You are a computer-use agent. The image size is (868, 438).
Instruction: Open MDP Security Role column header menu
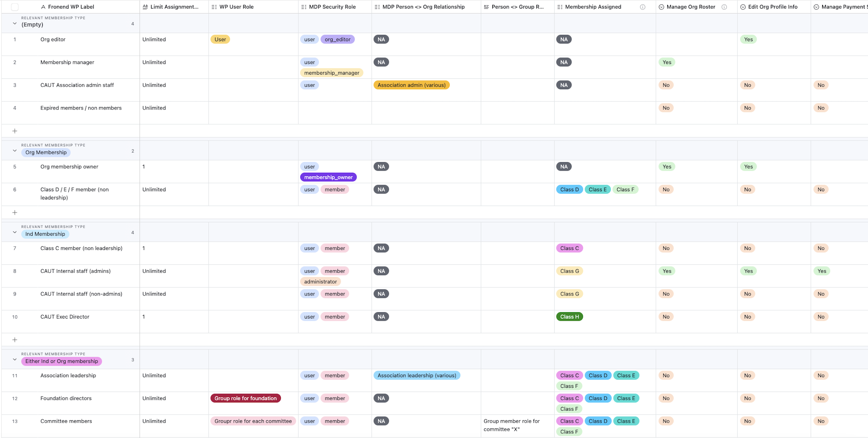pos(332,7)
